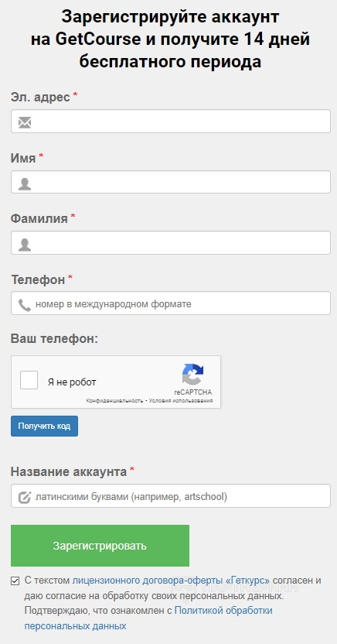Toggle the license agreement consent checkbox
The image size is (337, 644).
[x=15, y=581]
